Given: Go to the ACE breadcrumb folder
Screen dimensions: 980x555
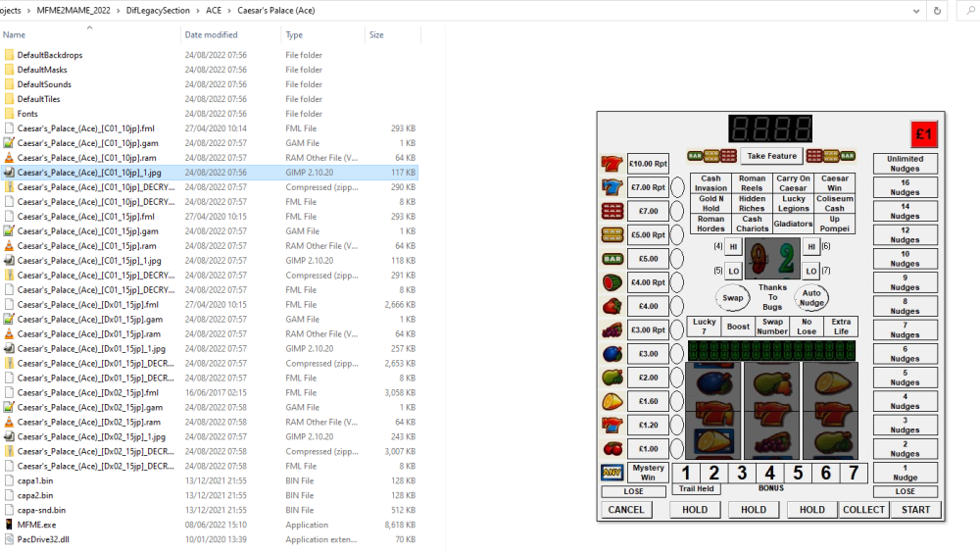Looking at the screenshot, I should pyautogui.click(x=214, y=11).
